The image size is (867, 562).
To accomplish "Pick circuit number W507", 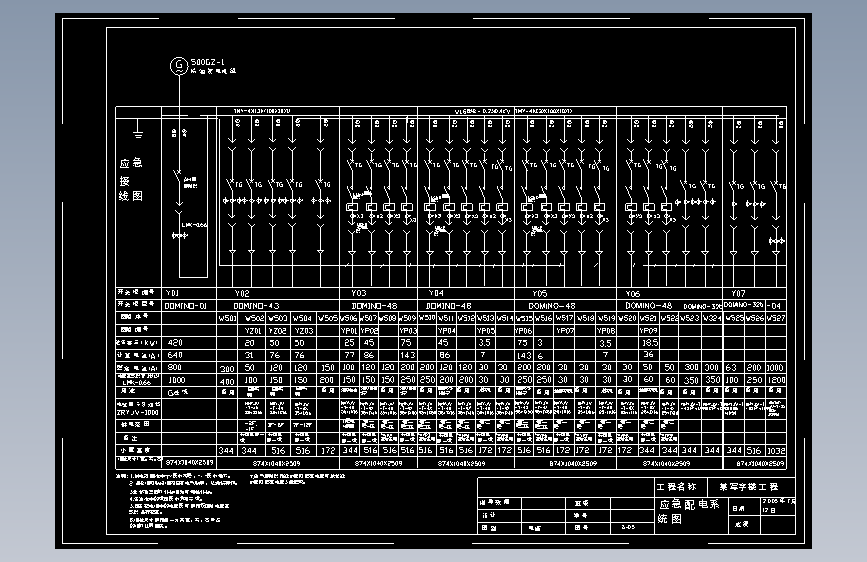I will pos(369,318).
